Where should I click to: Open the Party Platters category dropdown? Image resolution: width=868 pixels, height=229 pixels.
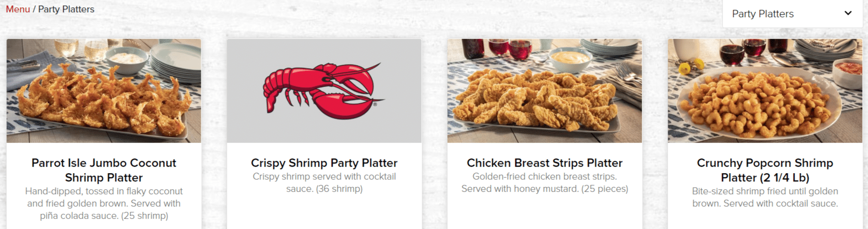click(792, 14)
